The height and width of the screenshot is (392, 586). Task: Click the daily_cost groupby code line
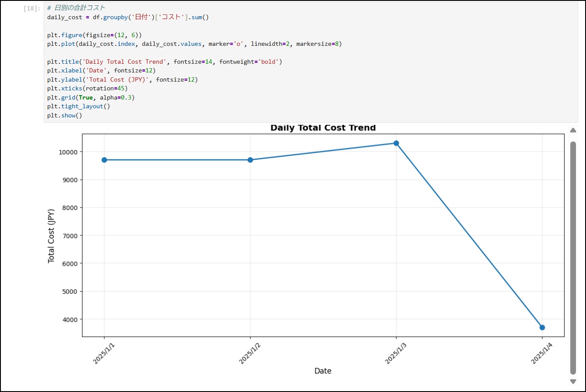(128, 17)
